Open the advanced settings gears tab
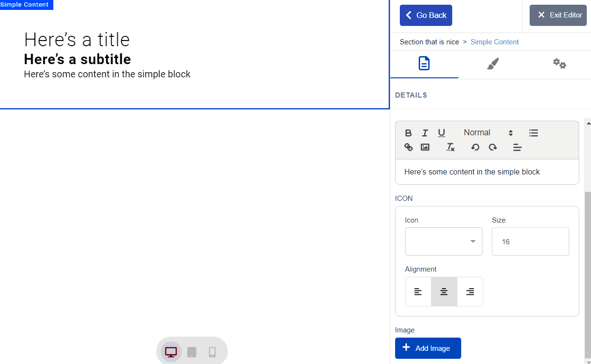This screenshot has width=591, height=364. coord(559,64)
